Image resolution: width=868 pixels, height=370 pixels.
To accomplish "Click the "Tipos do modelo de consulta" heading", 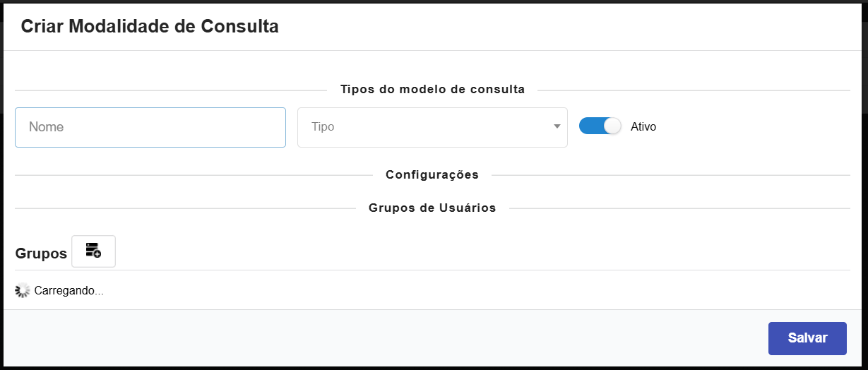I will tap(432, 90).
